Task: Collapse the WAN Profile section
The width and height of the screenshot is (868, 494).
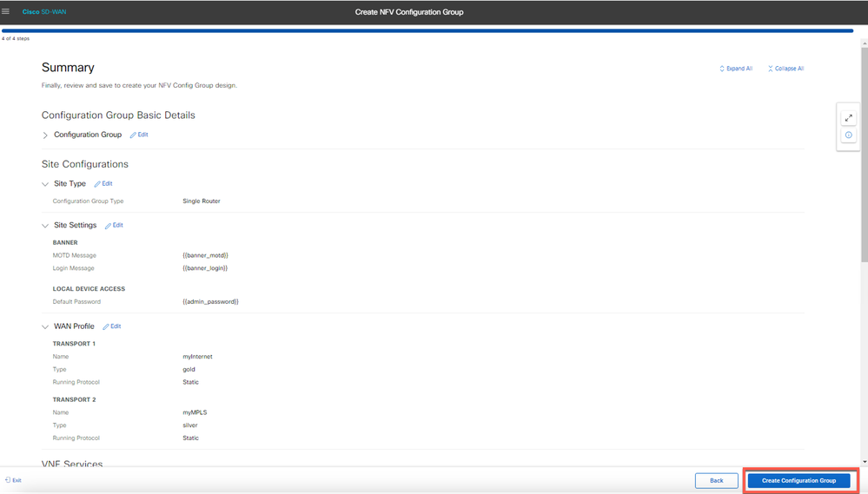Action: [x=45, y=327]
